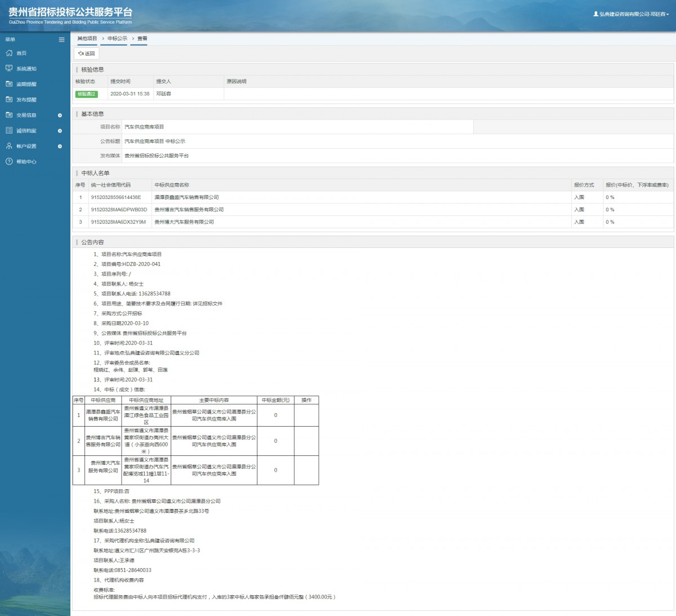Screen dimensions: 676x616
Task: Click the user avatar icon in the header
Action: [596, 14]
